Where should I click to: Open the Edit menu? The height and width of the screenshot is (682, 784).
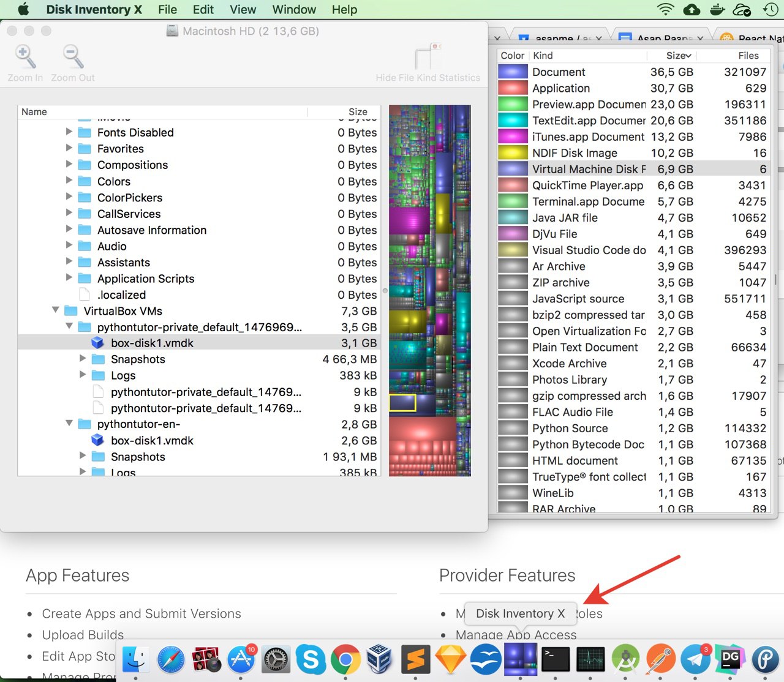pyautogui.click(x=203, y=9)
